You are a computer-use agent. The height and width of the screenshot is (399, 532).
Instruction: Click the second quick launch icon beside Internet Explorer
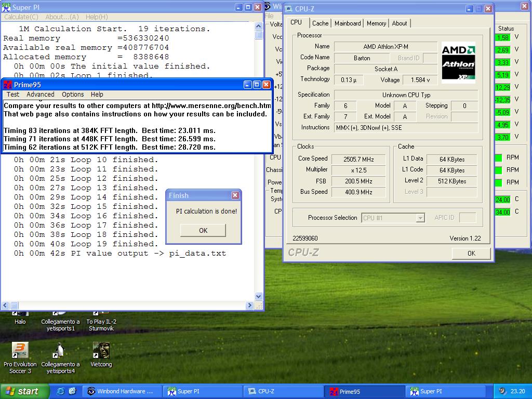[72, 391]
